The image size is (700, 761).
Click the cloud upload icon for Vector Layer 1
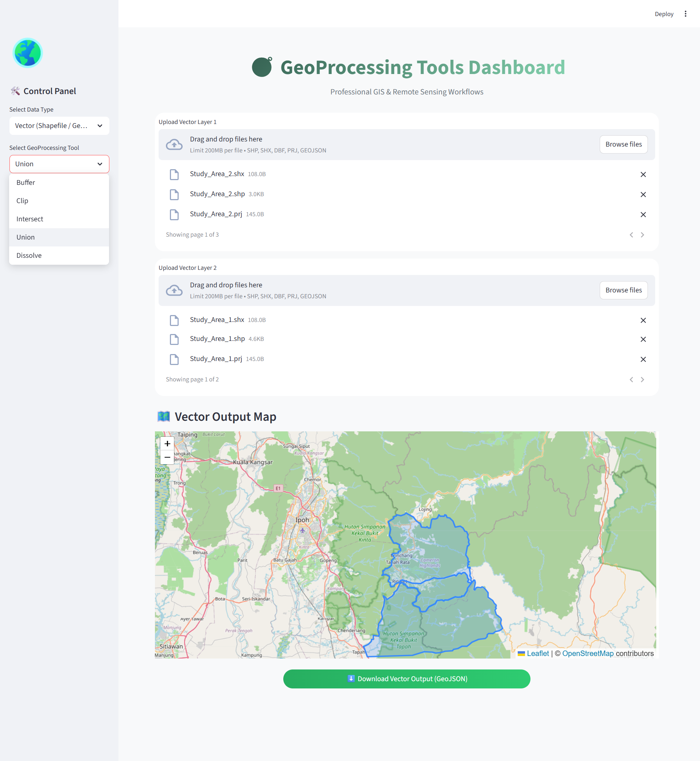[x=174, y=144]
